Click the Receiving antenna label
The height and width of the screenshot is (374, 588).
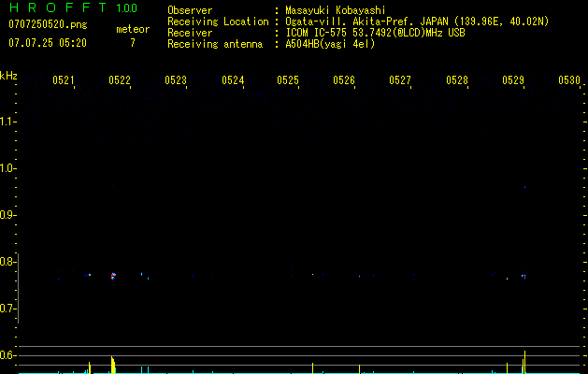click(x=215, y=44)
